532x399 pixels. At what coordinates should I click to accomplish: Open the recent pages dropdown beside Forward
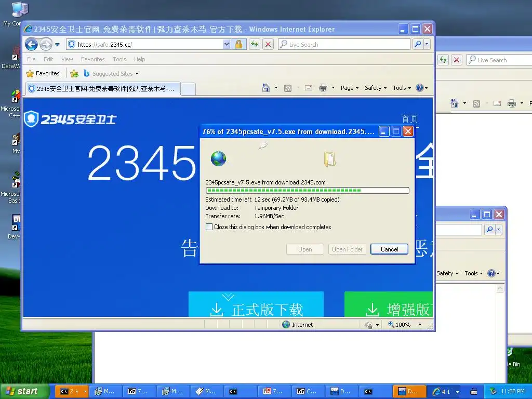[x=57, y=45]
